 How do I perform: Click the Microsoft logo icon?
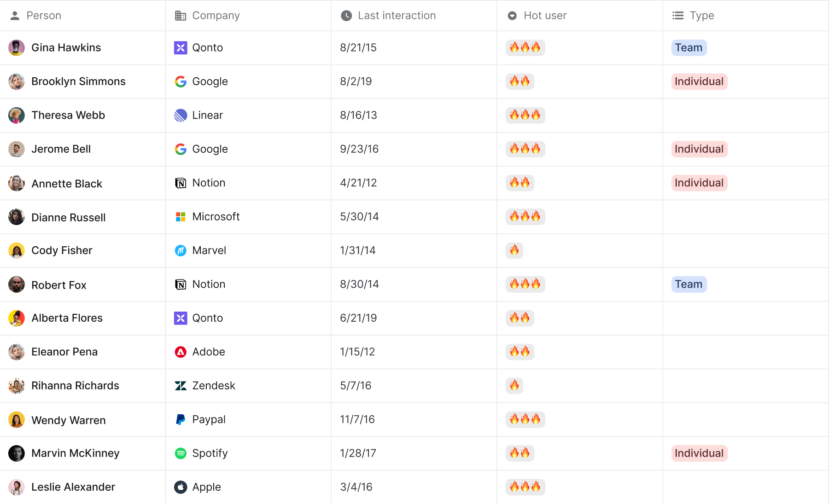point(181,217)
